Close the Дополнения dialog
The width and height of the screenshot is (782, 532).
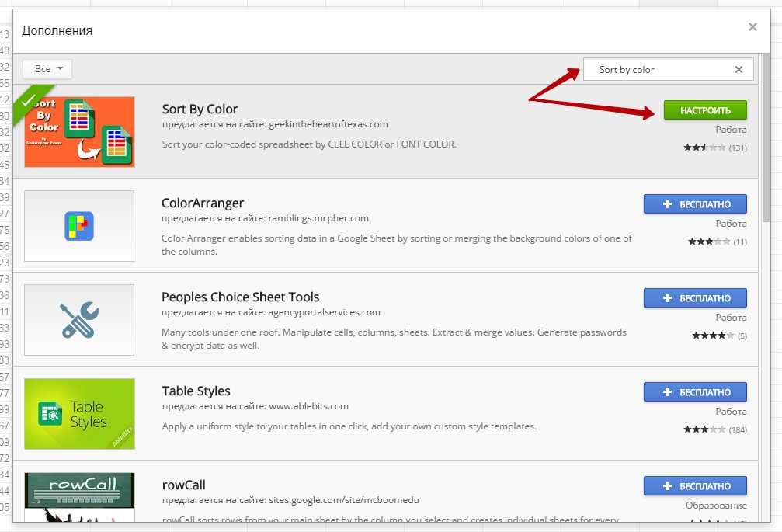752,27
